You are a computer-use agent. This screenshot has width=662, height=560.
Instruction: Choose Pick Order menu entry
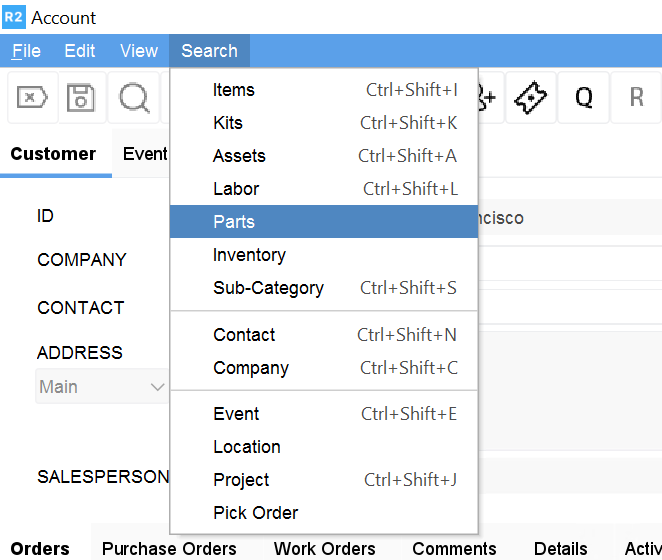coord(255,513)
